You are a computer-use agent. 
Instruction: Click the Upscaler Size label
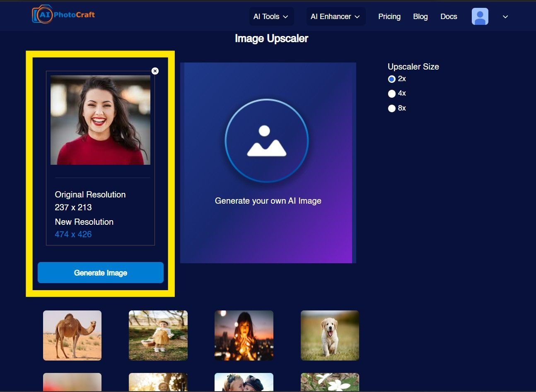[413, 67]
